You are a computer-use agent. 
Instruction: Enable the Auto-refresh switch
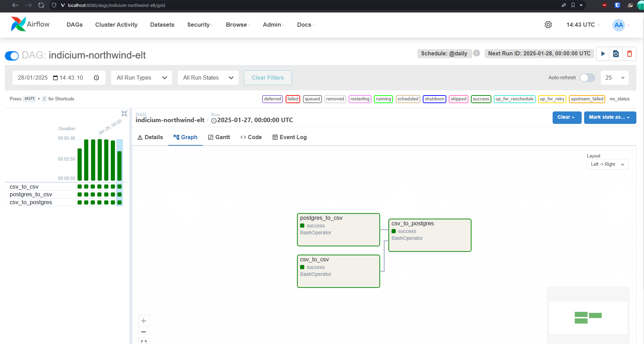click(x=587, y=78)
